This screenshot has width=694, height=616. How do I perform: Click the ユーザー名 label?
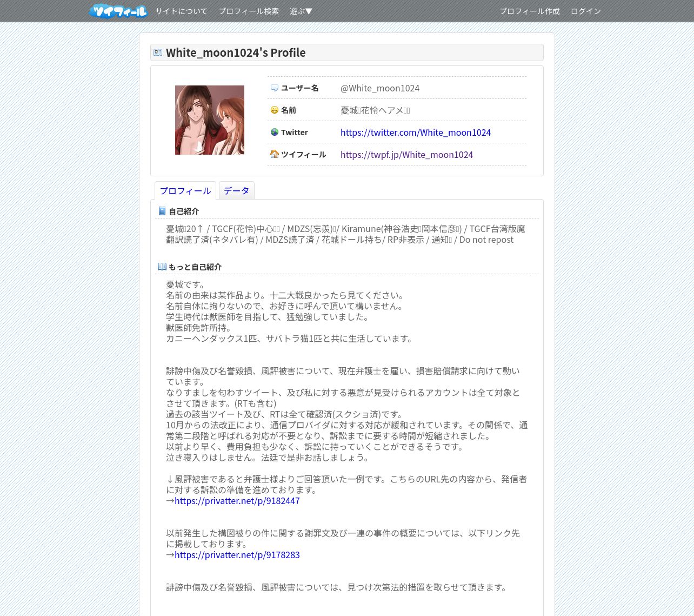click(300, 88)
